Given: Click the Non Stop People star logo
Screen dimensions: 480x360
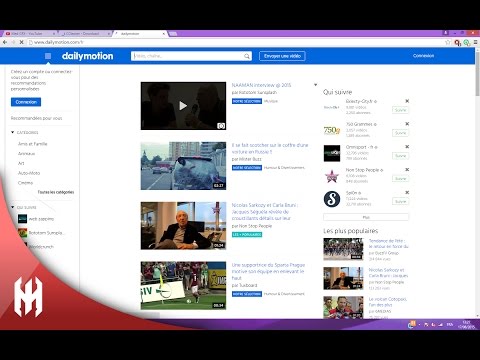Looking at the screenshot, I should coord(332,176).
